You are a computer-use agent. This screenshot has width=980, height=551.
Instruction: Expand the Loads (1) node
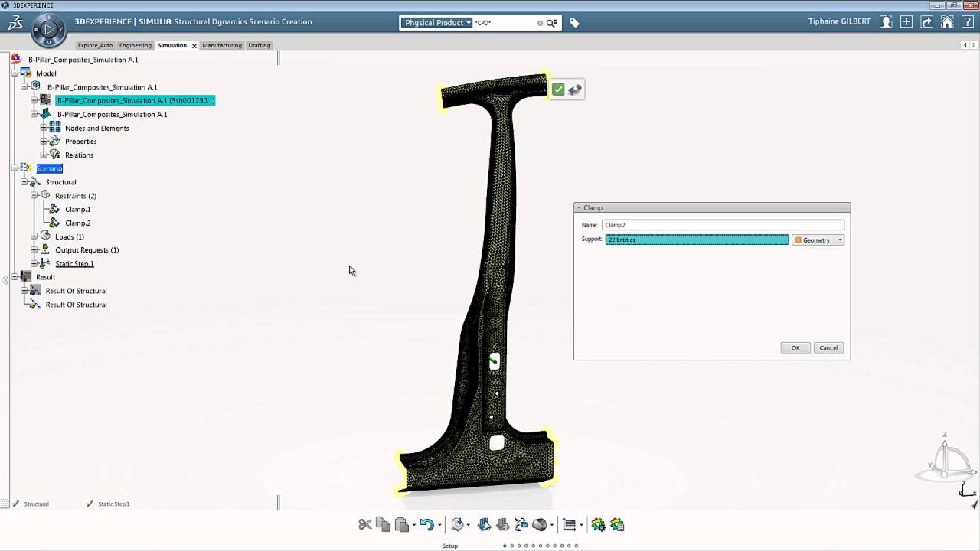tap(34, 236)
